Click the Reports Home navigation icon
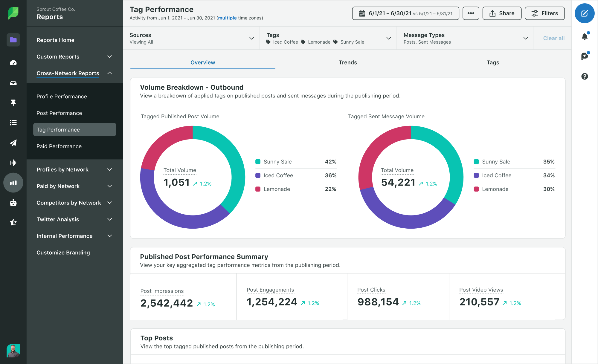 click(x=13, y=40)
